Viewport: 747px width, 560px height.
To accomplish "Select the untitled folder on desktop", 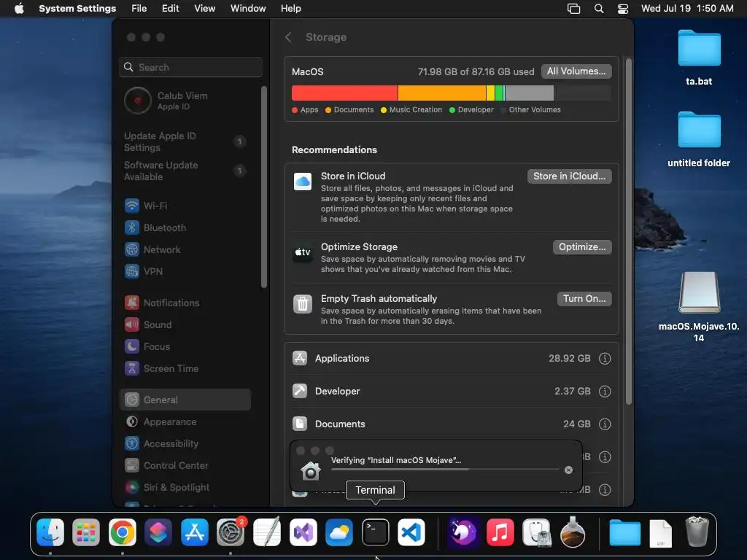I will pos(699,139).
